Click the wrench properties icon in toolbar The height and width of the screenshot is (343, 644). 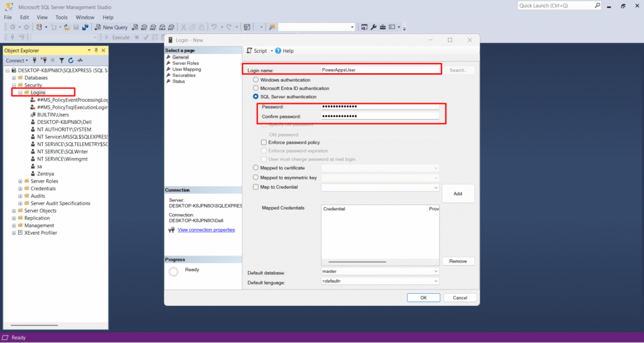(x=373, y=27)
